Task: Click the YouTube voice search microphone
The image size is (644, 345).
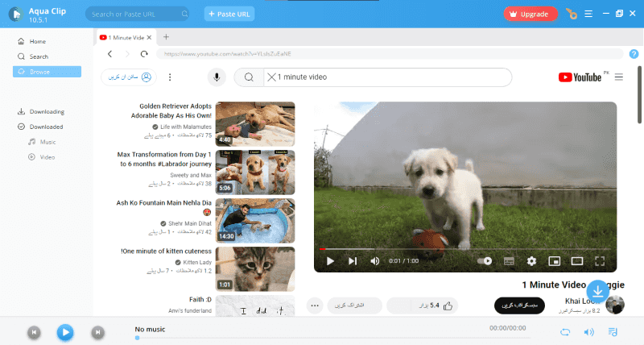Action: pos(216,77)
